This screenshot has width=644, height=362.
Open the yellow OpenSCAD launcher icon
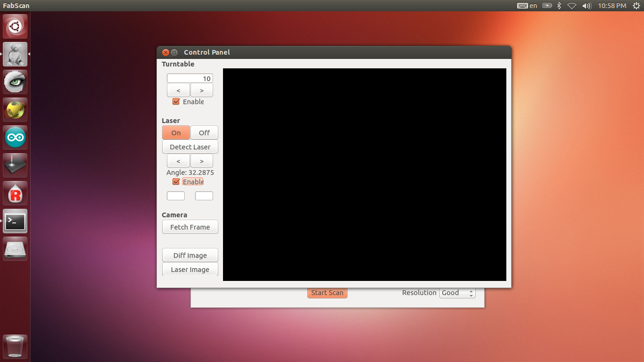(x=15, y=110)
